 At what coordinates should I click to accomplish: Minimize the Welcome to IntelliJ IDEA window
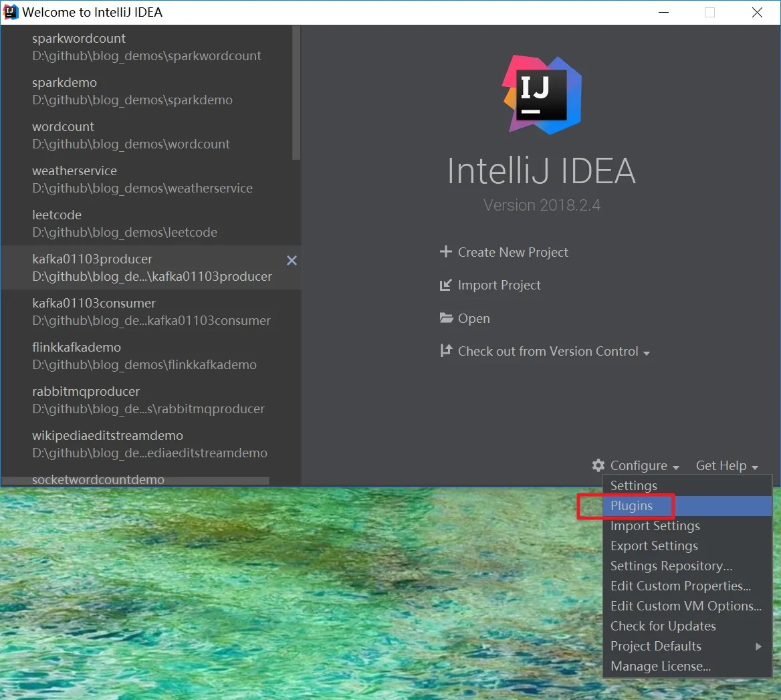tap(663, 13)
